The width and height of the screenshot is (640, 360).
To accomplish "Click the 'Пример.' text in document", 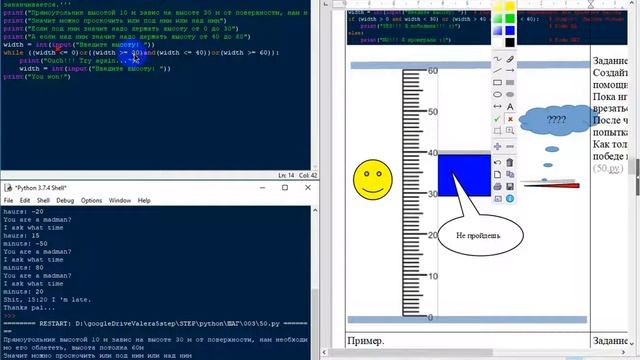I will pyautogui.click(x=366, y=340).
